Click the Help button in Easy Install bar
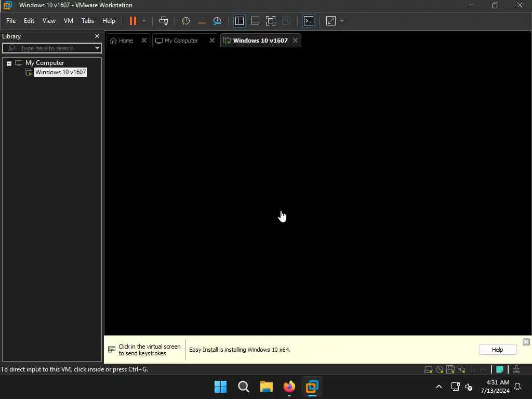Screen dimensions: 532x399 (x=497, y=350)
